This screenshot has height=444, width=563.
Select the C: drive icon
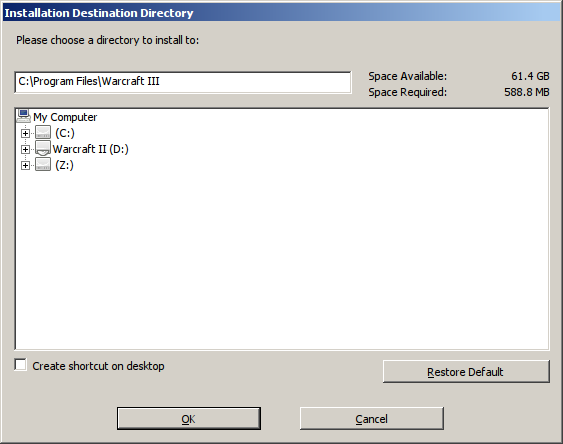[x=43, y=133]
